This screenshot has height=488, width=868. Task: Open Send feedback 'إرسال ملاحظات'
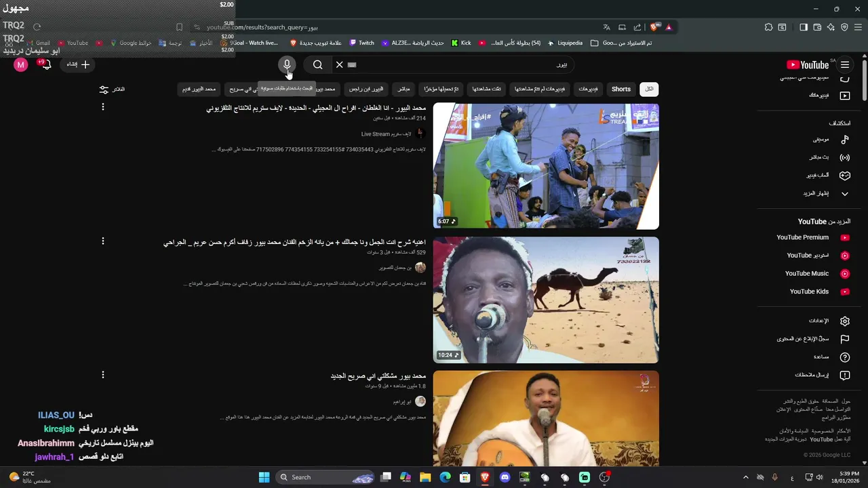pyautogui.click(x=821, y=375)
